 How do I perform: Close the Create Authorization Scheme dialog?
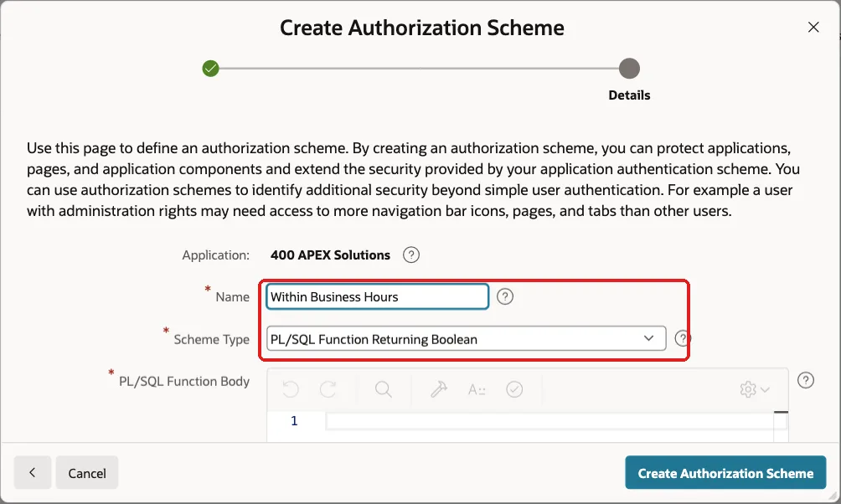813,28
